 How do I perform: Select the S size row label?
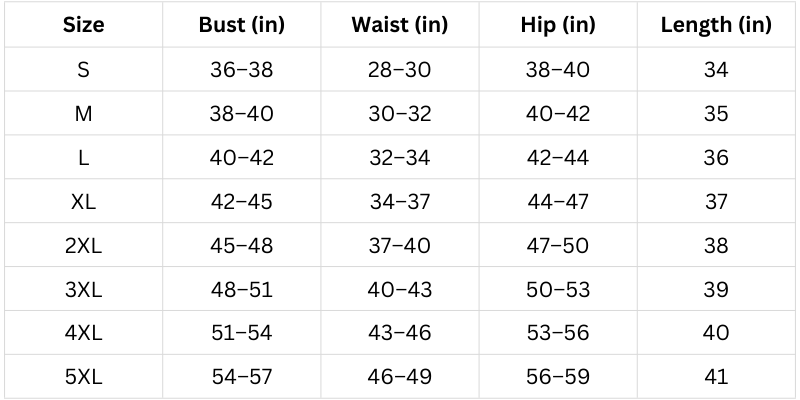[x=84, y=70]
